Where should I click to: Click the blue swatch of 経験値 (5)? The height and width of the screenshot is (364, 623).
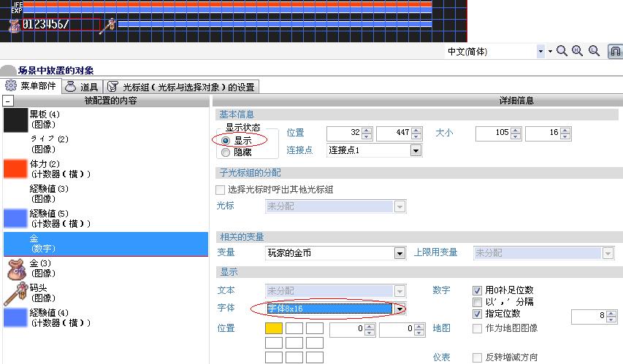pyautogui.click(x=15, y=218)
